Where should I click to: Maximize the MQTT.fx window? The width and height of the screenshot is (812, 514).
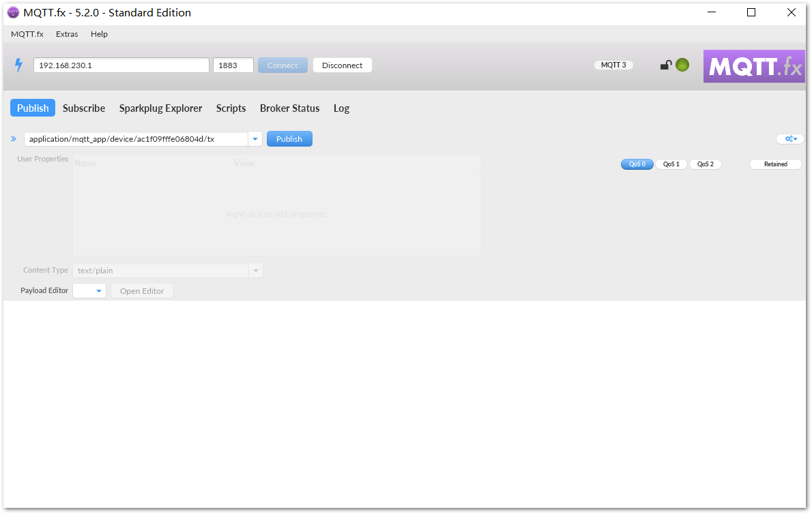751,12
